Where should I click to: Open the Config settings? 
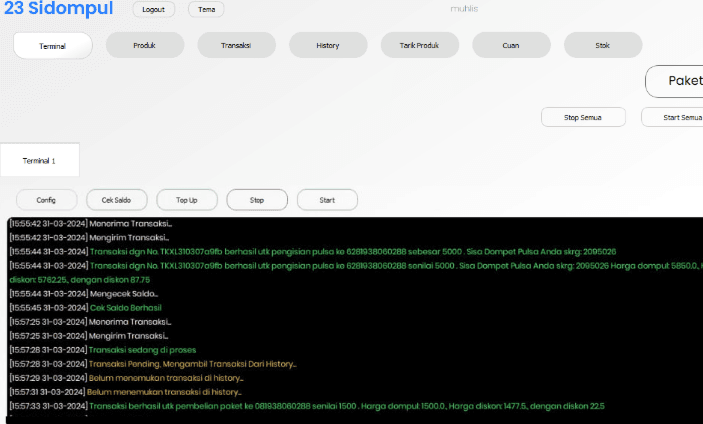(x=46, y=200)
